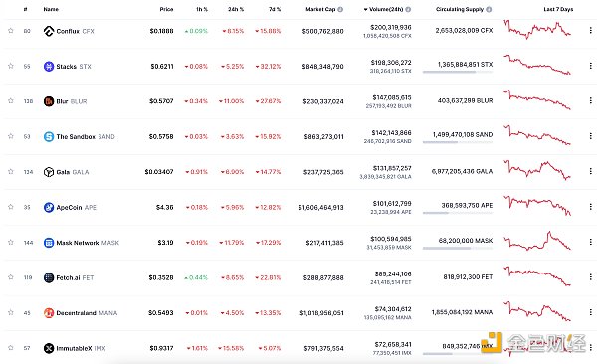Click the ImmutableX coin logo
Image resolution: width=597 pixels, height=364 pixels.
(49, 348)
